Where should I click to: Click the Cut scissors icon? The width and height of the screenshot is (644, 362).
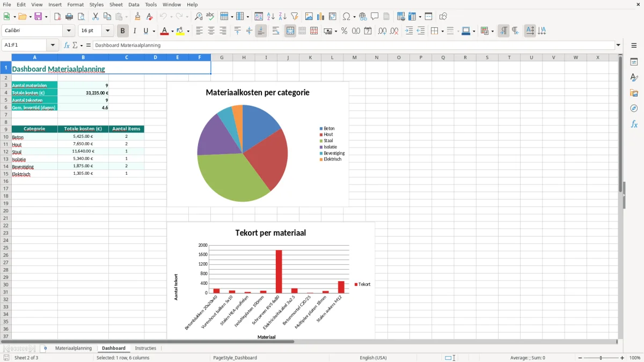96,17
